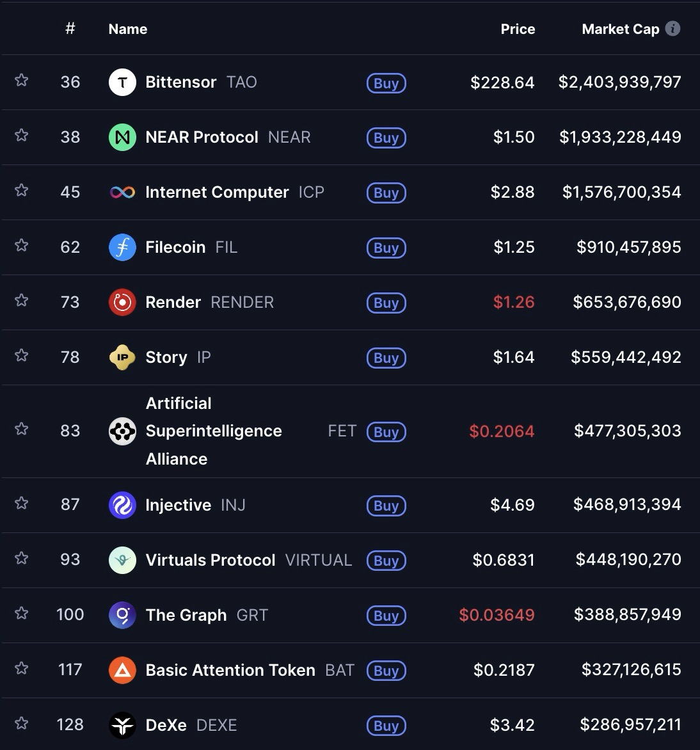The width and height of the screenshot is (700, 750).
Task: Click the Bittensor TAO logo
Action: coord(122,82)
